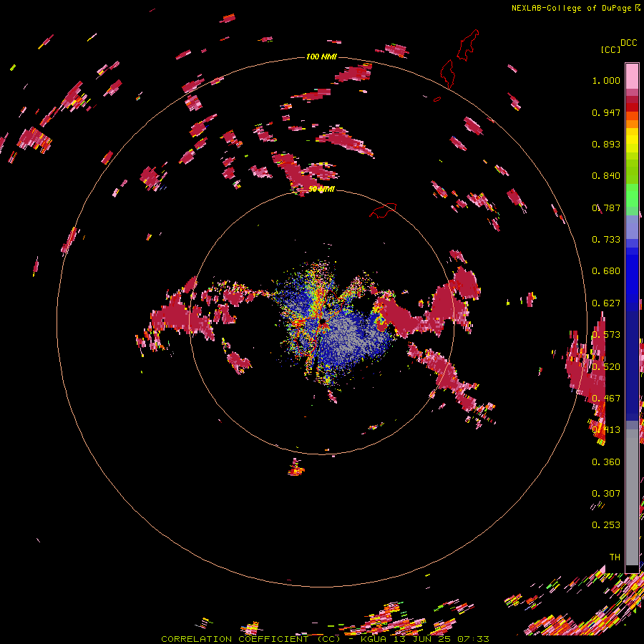The height and width of the screenshot is (644, 644).
Task: Click the 0.253 legend value
Action: [606, 525]
